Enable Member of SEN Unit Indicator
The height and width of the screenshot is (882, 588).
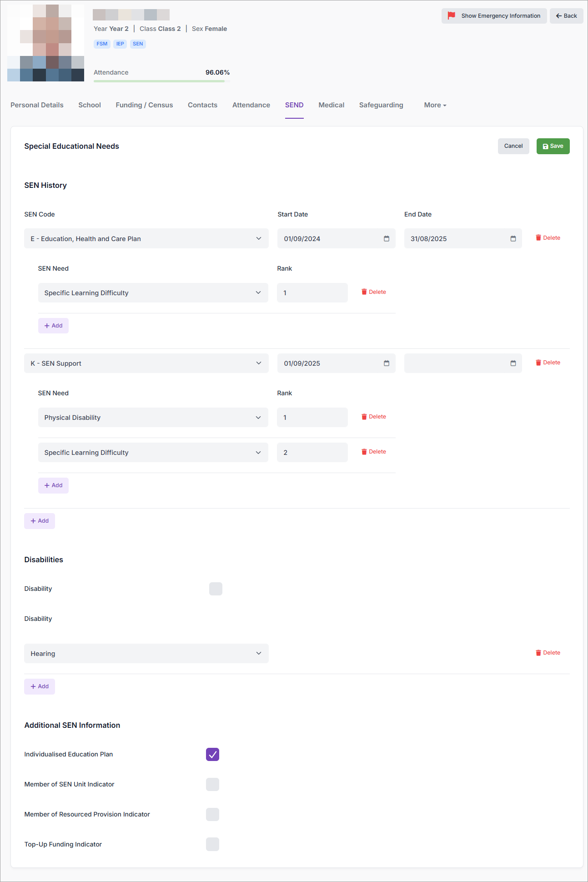pos(212,784)
